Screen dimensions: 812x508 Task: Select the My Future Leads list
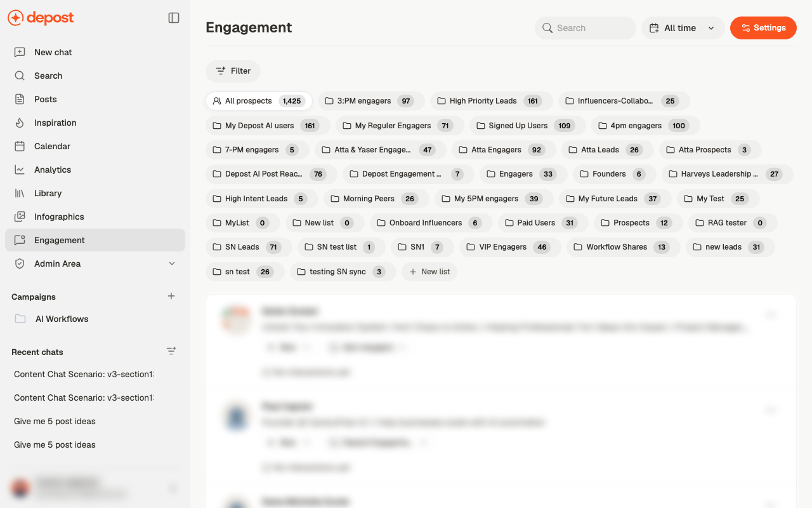[615, 199]
